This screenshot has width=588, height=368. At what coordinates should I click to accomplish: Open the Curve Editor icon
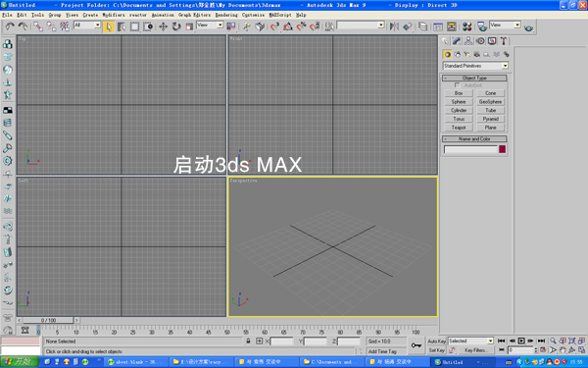point(438,26)
